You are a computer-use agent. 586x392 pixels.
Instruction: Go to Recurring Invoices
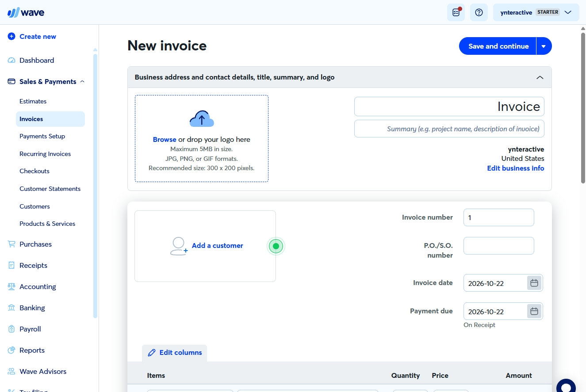click(45, 154)
